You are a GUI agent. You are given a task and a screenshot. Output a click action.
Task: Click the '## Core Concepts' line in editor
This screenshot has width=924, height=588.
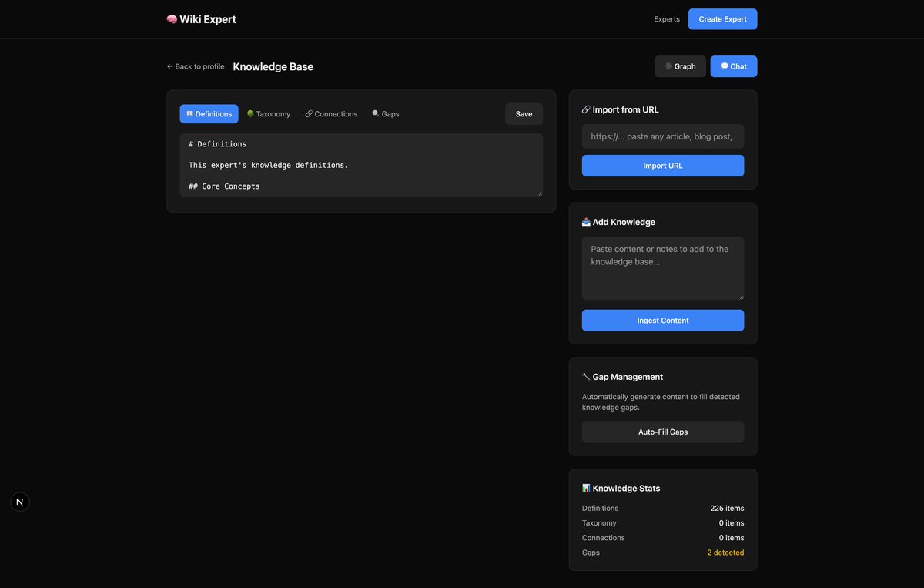click(x=224, y=186)
